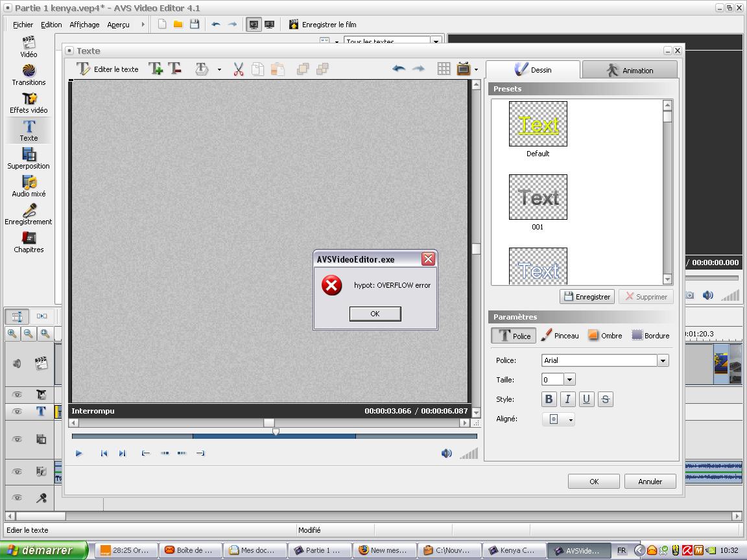Select the 001 text preset thumbnail
The height and width of the screenshot is (560, 747).
click(x=538, y=197)
